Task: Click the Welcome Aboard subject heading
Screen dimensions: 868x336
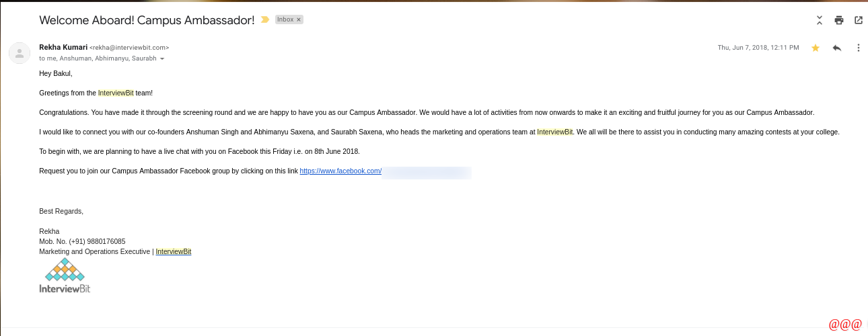Action: [x=147, y=20]
